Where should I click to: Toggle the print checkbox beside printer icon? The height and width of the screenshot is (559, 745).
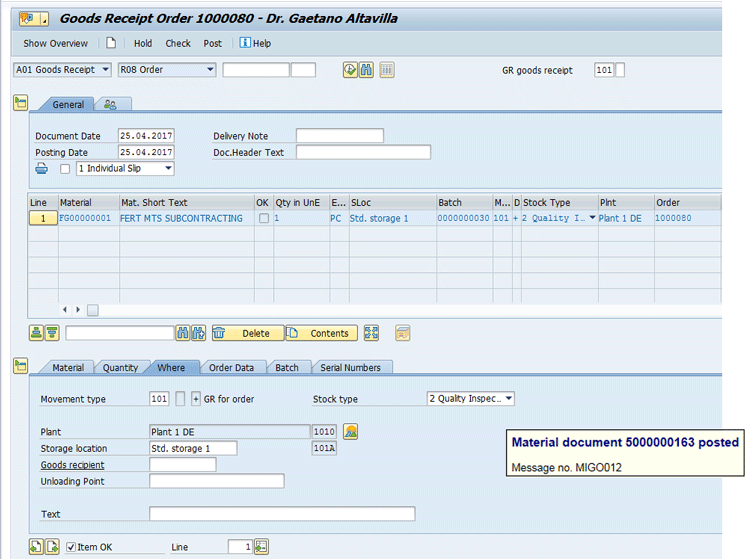click(65, 169)
